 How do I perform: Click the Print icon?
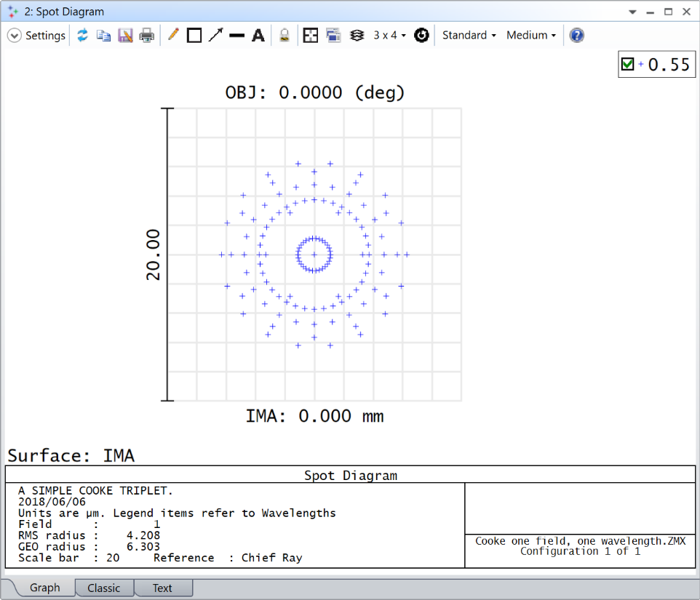point(146,35)
